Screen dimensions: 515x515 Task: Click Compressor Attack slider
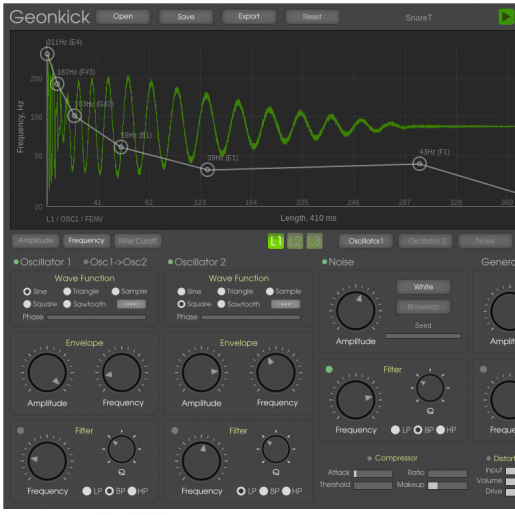[x=373, y=473]
